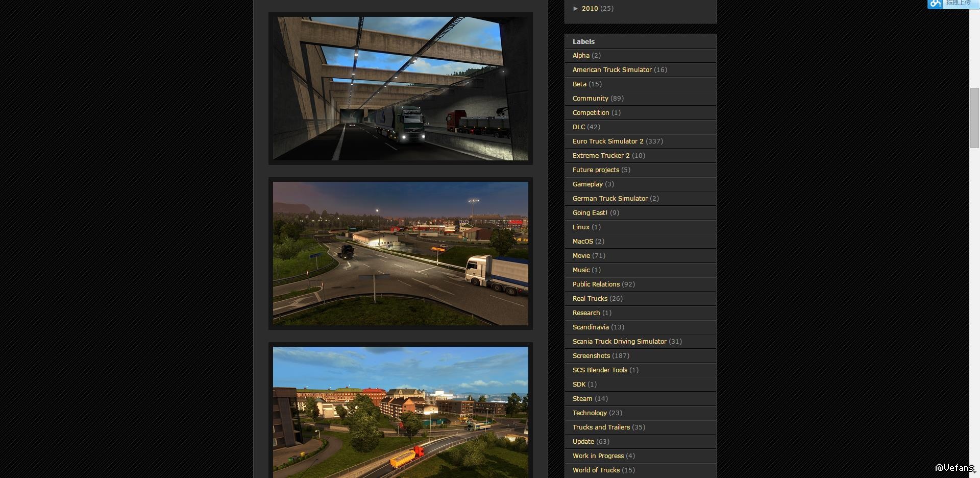Click the page vertical scrollbar thumb

click(x=974, y=118)
